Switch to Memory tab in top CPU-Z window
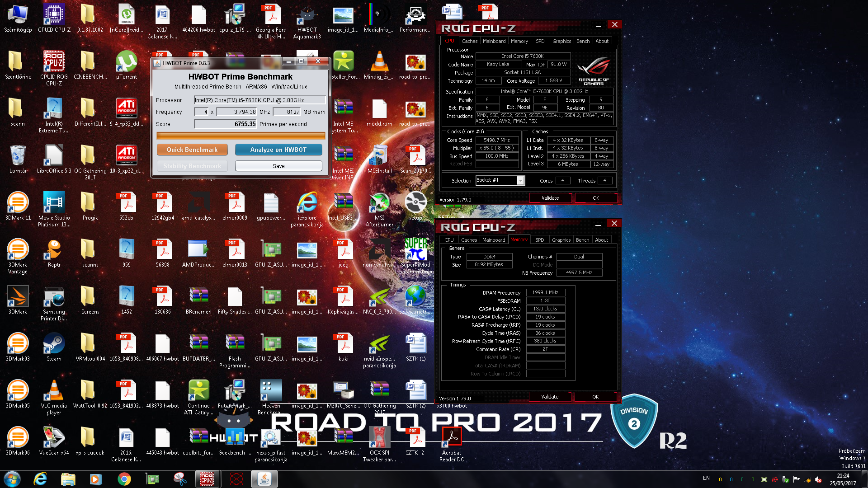868x488 pixels. [x=519, y=41]
